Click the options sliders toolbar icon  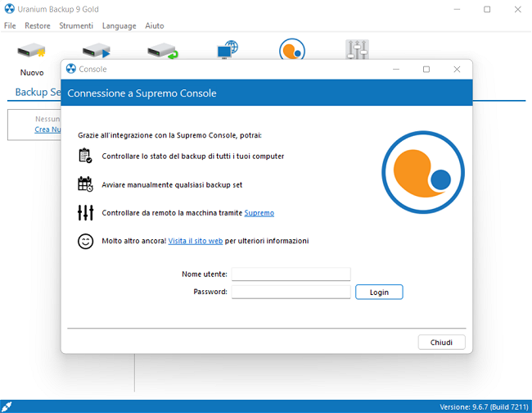coord(358,50)
